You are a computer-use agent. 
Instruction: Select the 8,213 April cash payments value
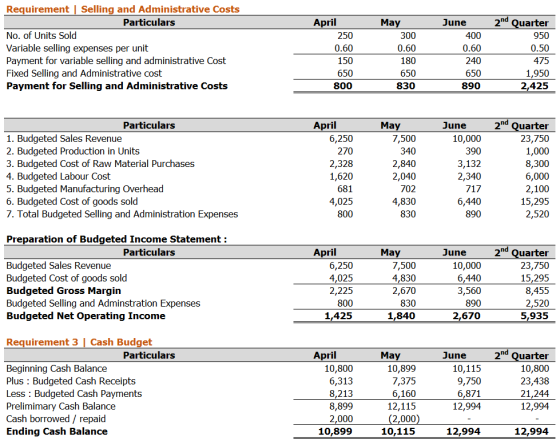click(341, 394)
